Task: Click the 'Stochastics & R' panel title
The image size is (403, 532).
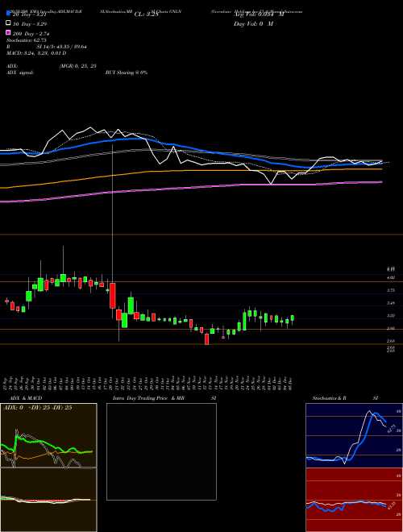Action: pyautogui.click(x=330, y=398)
